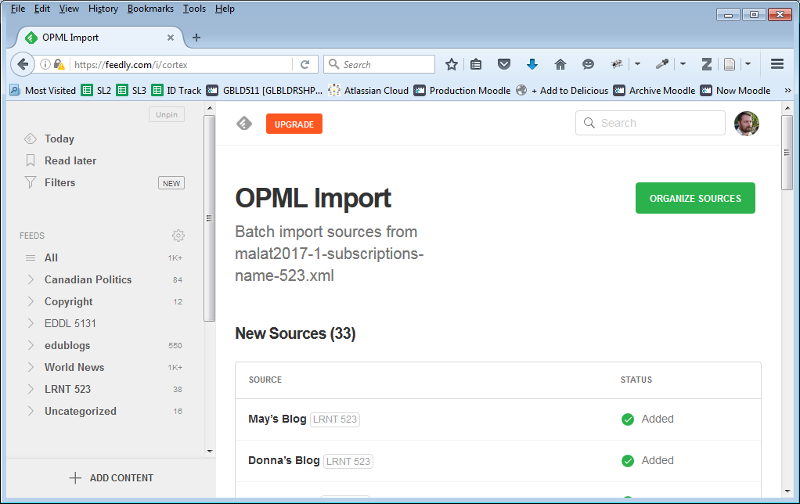
Task: Open the Most Visited bookmarks folder
Action: (x=43, y=90)
